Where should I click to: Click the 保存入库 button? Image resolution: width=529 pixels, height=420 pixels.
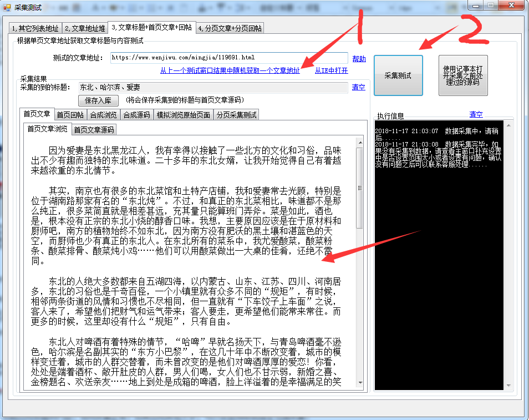pos(98,100)
